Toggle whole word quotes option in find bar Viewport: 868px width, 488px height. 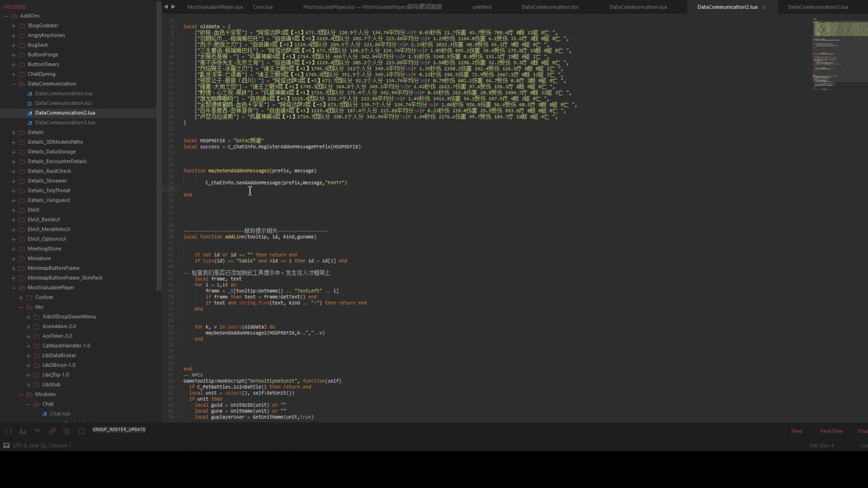37,431
